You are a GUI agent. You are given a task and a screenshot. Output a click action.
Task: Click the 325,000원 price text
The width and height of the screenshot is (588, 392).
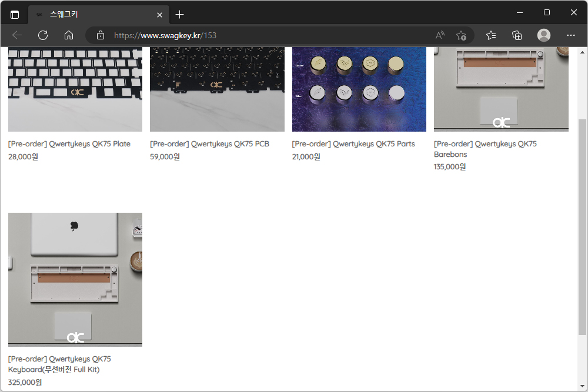(x=25, y=382)
